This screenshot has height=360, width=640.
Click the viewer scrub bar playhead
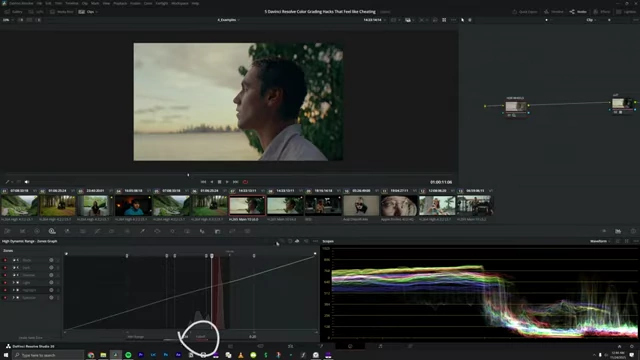tap(188, 175)
